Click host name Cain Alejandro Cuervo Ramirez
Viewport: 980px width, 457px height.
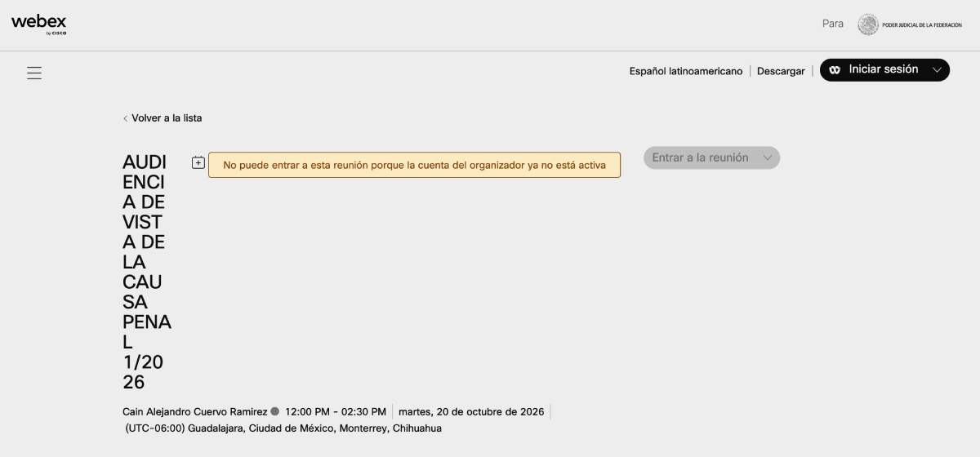(x=195, y=411)
